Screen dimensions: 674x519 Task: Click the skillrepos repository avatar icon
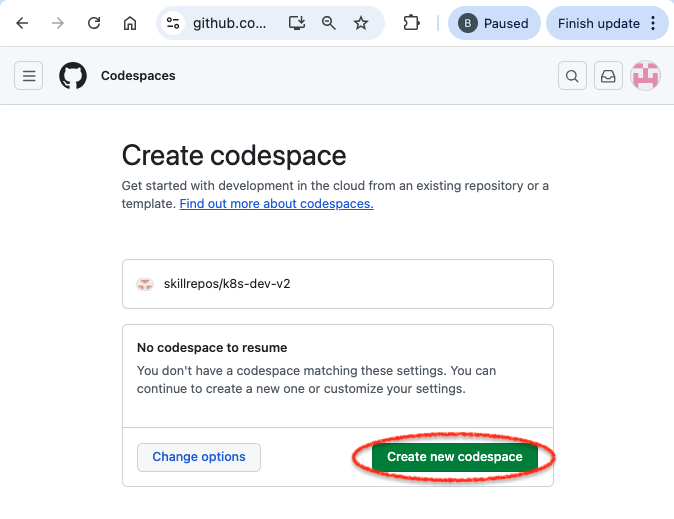click(145, 284)
